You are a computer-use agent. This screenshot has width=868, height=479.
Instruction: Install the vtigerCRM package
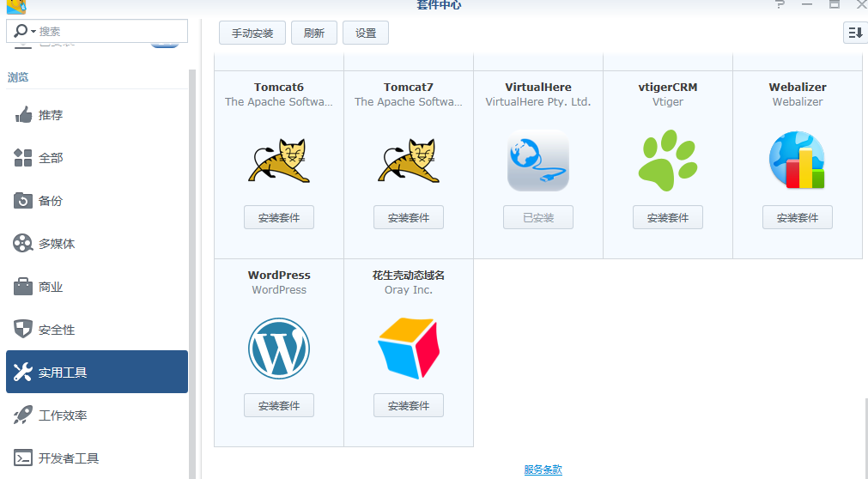pyautogui.click(x=668, y=218)
